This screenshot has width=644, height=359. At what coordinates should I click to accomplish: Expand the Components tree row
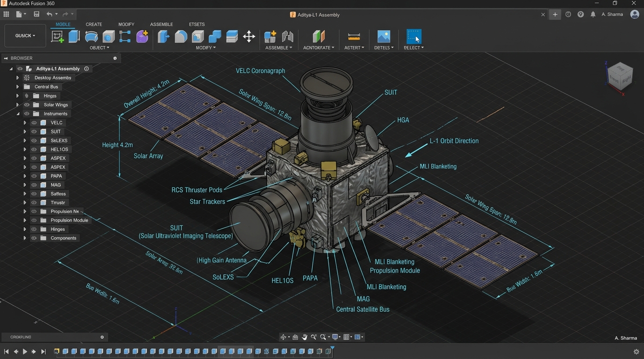[25, 238]
